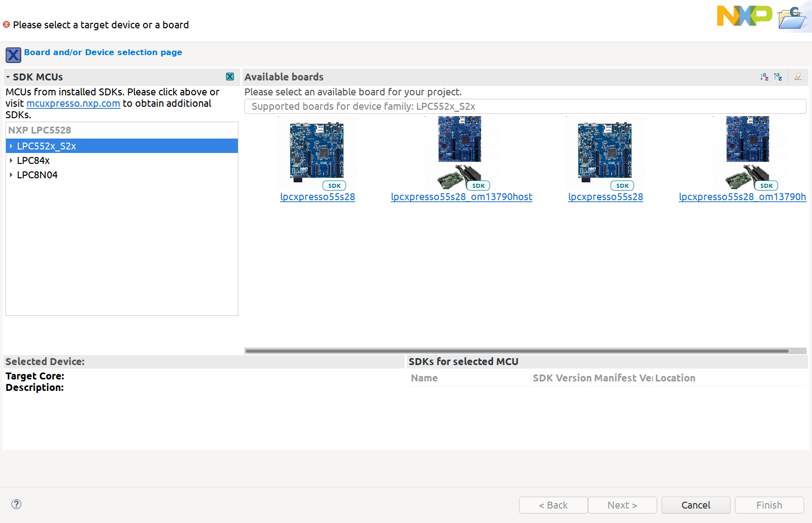Expand the LPC8N04 tree item

[x=11, y=175]
